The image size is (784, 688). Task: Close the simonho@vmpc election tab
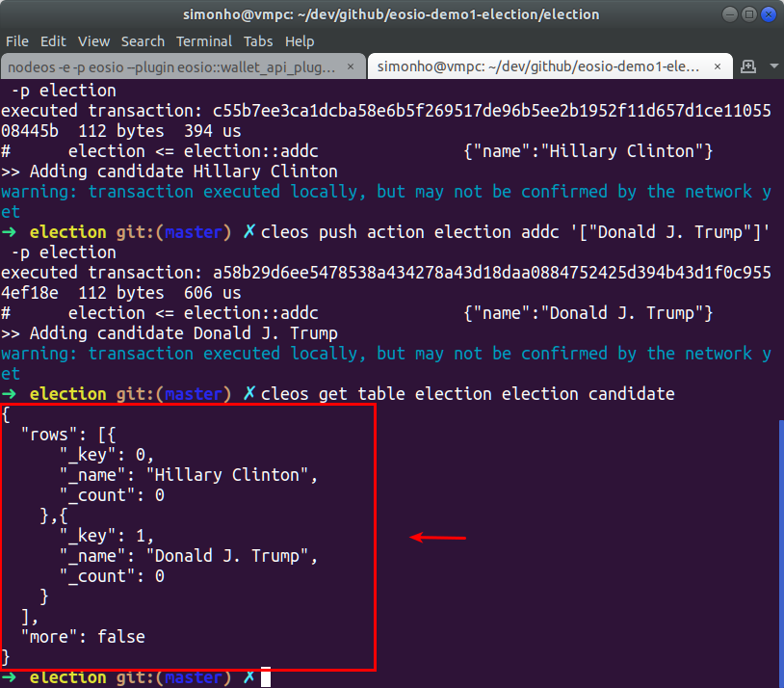(718, 66)
